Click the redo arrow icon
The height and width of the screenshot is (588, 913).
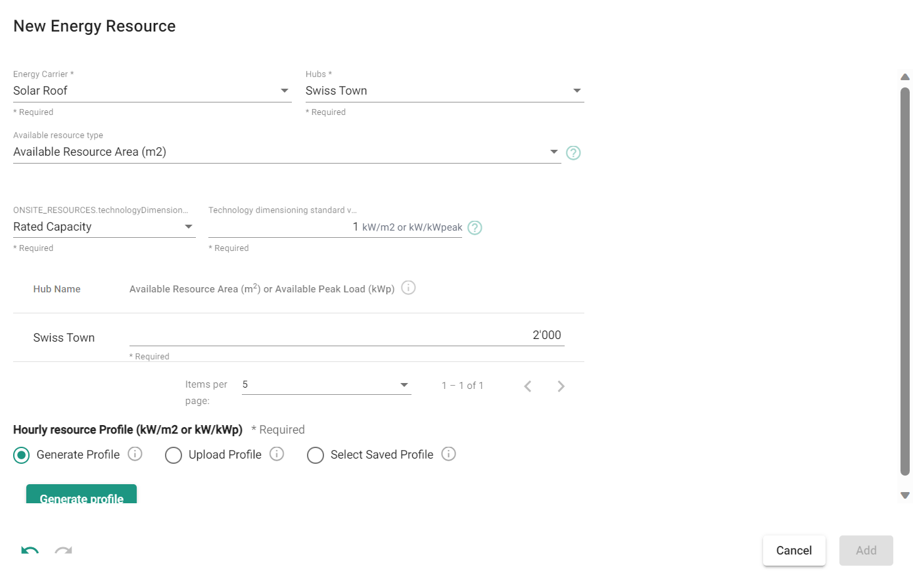point(63,551)
